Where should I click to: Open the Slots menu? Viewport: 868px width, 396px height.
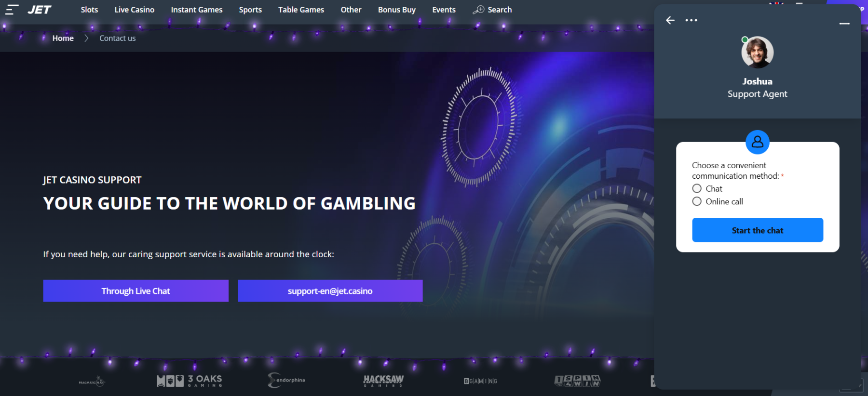[89, 10]
